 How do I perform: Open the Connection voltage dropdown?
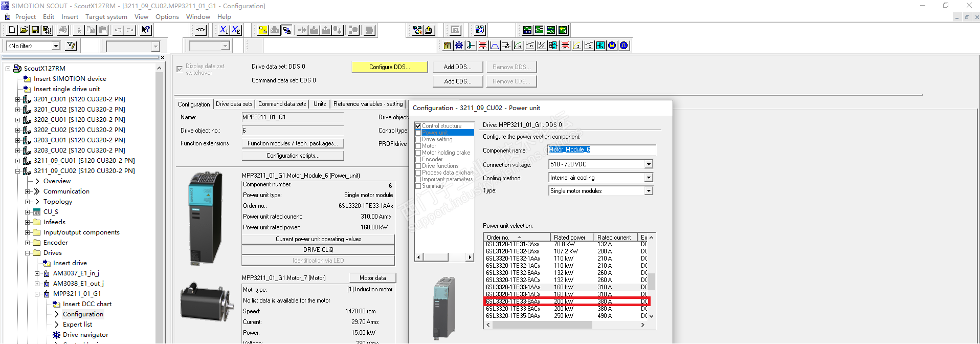click(x=649, y=164)
